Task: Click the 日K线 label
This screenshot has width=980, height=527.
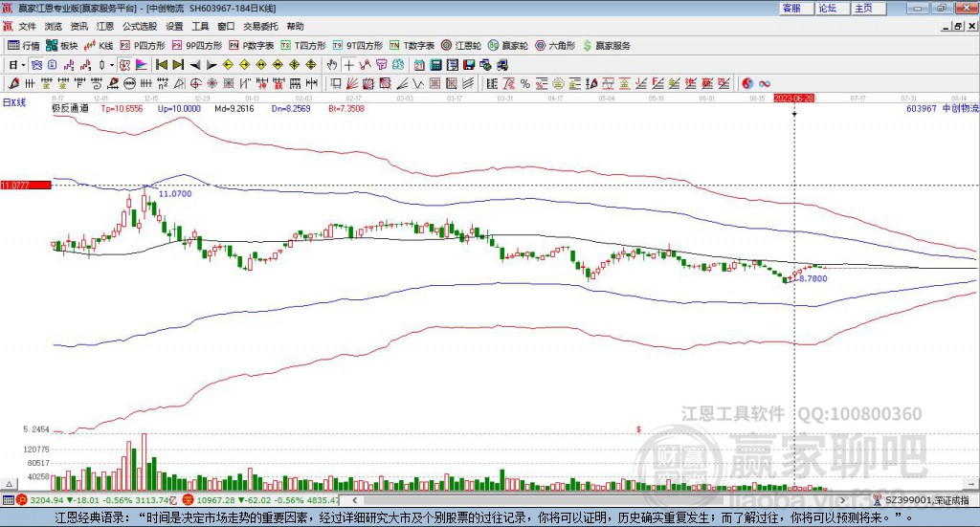Action: click(13, 102)
